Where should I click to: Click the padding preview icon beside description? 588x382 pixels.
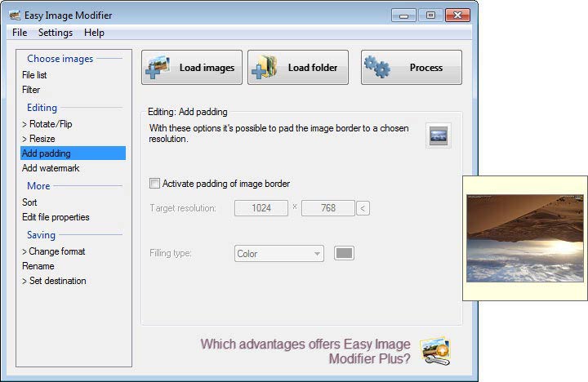click(439, 135)
